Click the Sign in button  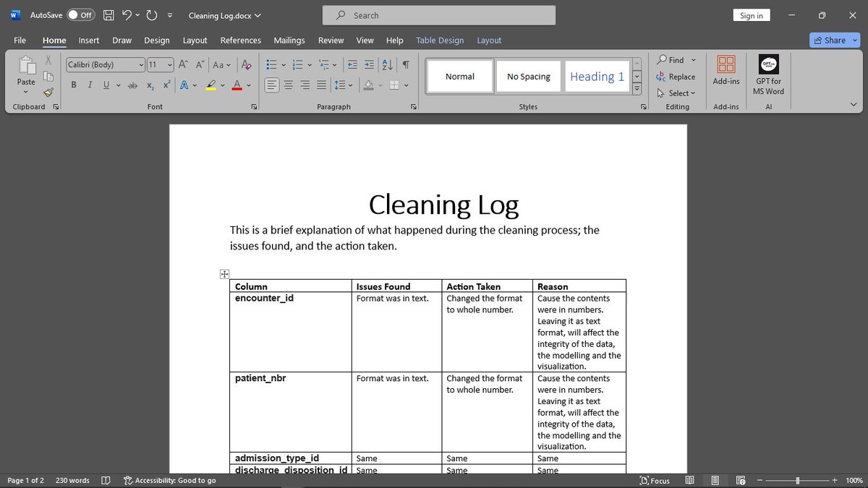(x=752, y=15)
